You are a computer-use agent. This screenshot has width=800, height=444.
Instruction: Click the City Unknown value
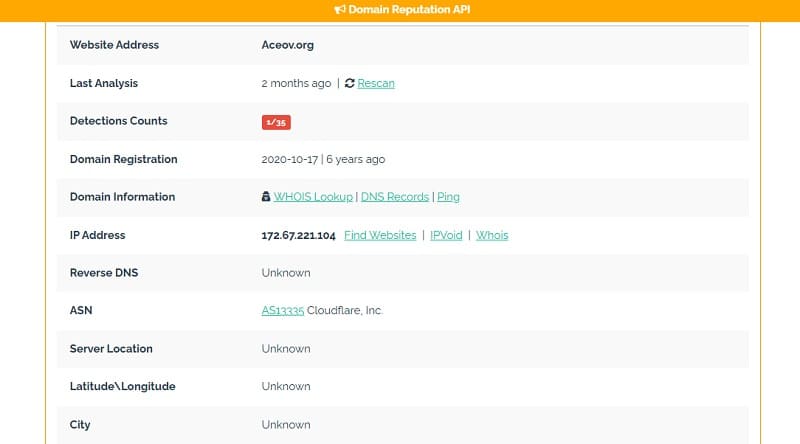point(286,425)
